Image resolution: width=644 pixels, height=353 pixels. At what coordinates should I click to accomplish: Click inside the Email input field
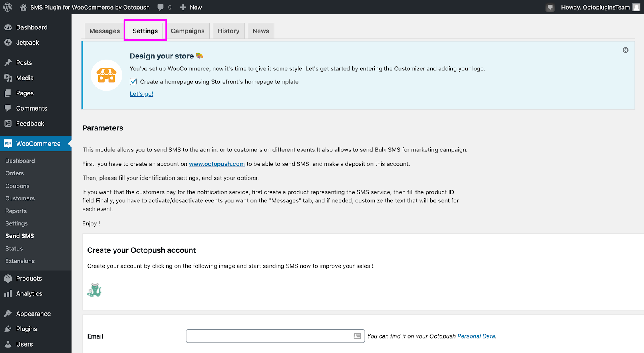(x=275, y=336)
